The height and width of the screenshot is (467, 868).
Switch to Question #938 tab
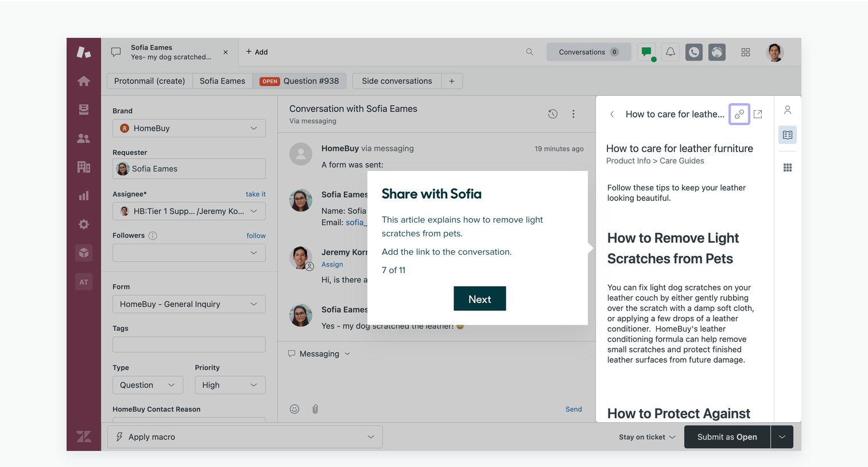[299, 81]
